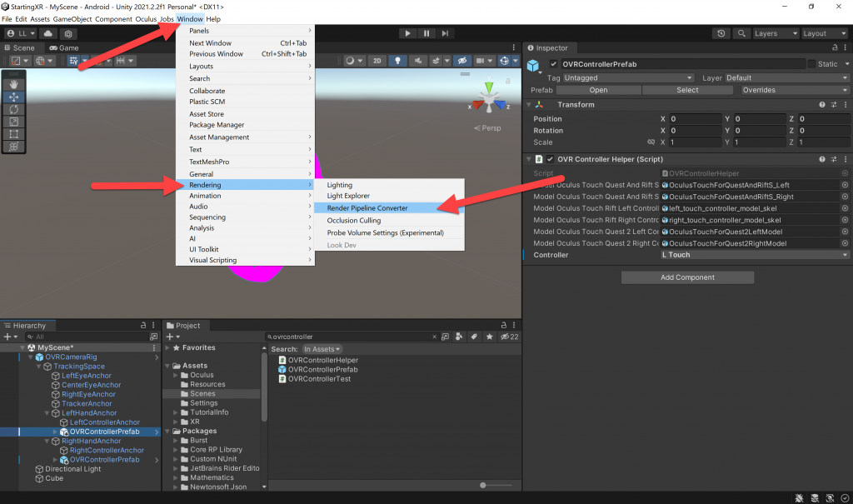Viewport: 853px width, 504px height.
Task: Select the Scale tool
Action: coord(13,122)
